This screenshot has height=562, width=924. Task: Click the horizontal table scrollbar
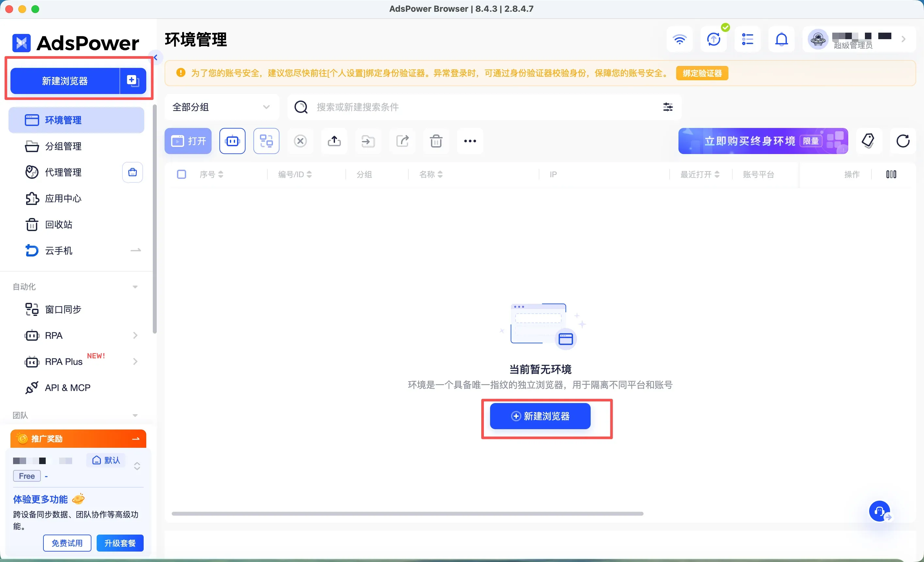pyautogui.click(x=407, y=514)
